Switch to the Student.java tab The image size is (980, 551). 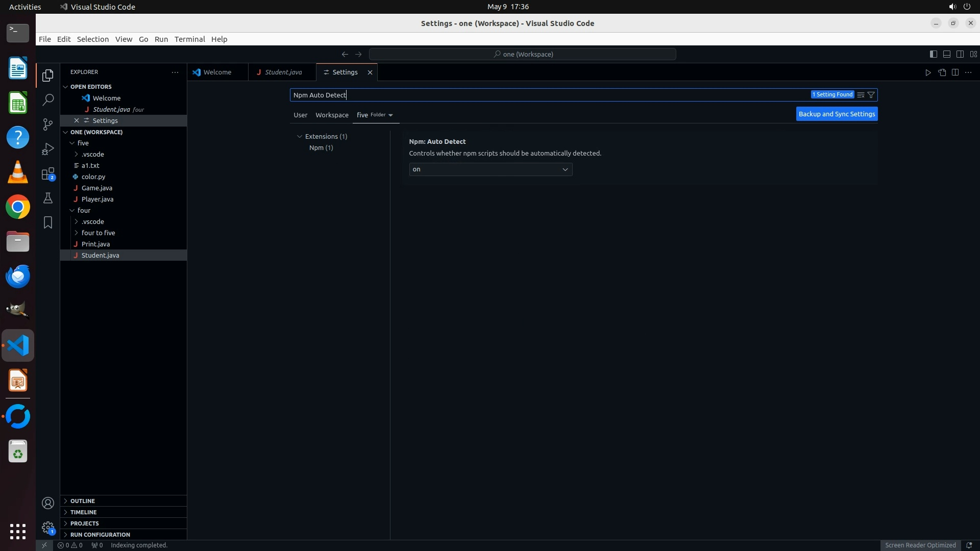tap(283, 72)
